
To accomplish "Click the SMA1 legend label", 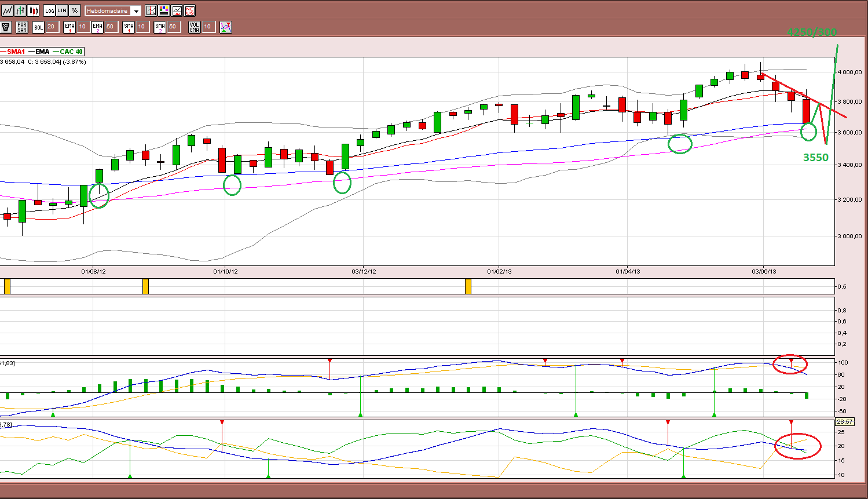I will point(16,52).
